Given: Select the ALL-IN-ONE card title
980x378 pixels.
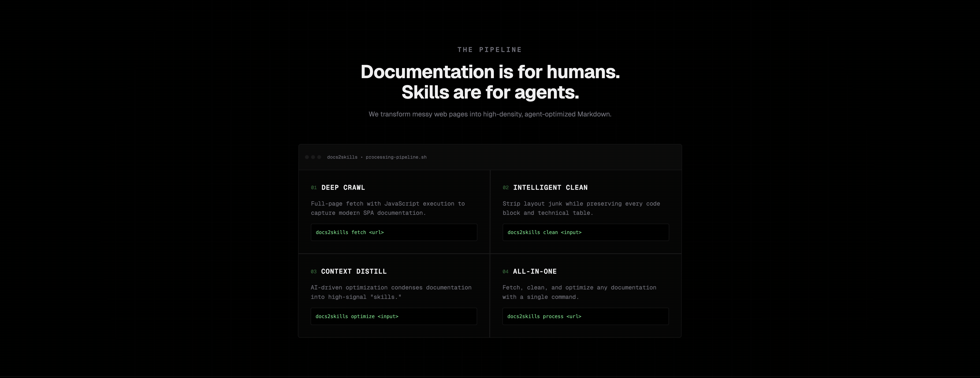Looking at the screenshot, I should (x=534, y=272).
